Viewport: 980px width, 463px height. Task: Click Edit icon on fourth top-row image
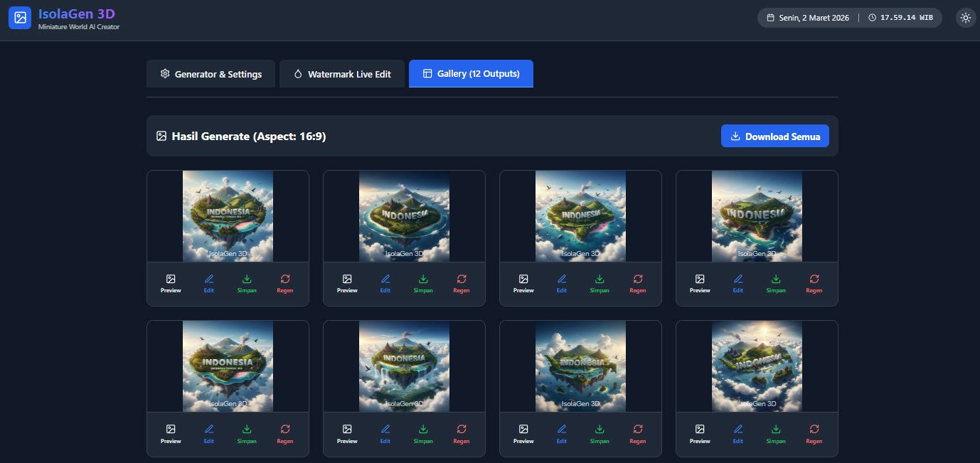[738, 284]
